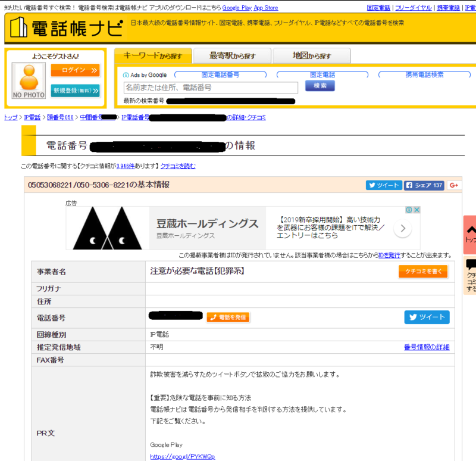Click the red scroll-to-top side button
The image size is (476, 461).
click(x=470, y=234)
